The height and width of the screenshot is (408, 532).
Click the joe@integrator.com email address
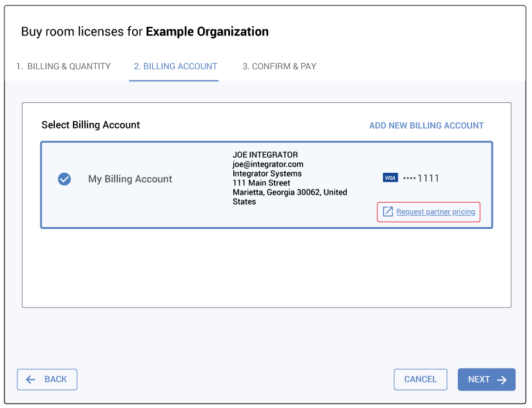(x=268, y=164)
